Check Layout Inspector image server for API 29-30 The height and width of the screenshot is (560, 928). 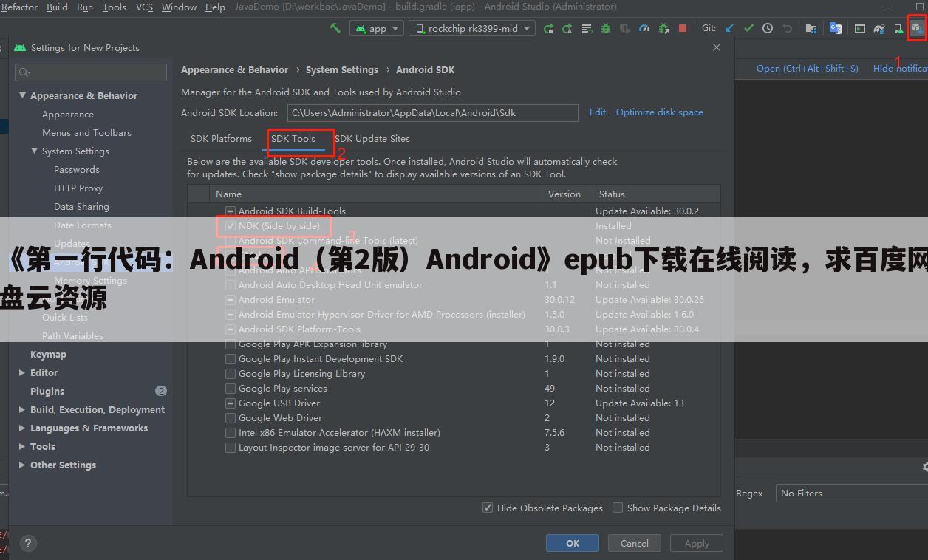pos(231,448)
